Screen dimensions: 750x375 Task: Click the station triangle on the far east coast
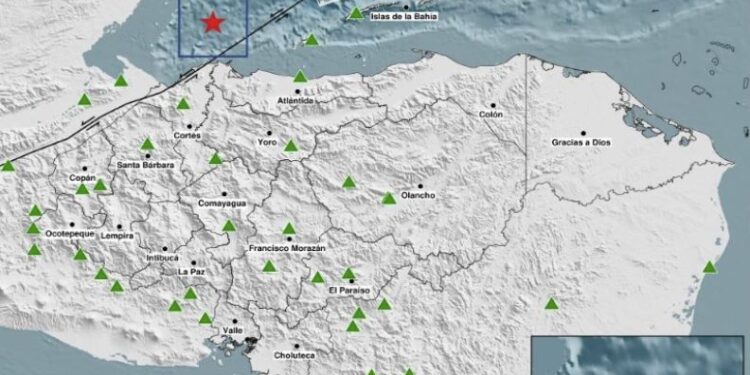tap(710, 267)
